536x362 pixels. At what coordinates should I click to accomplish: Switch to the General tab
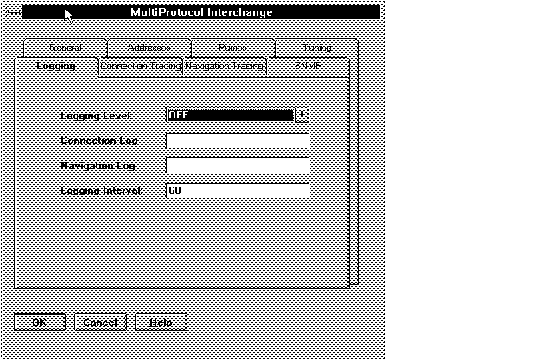pyautogui.click(x=65, y=48)
